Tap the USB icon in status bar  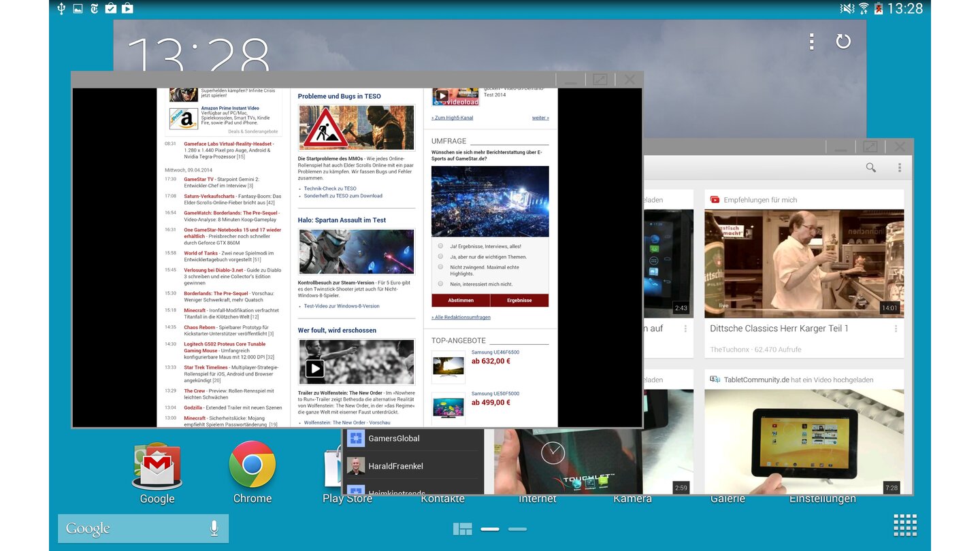(61, 8)
